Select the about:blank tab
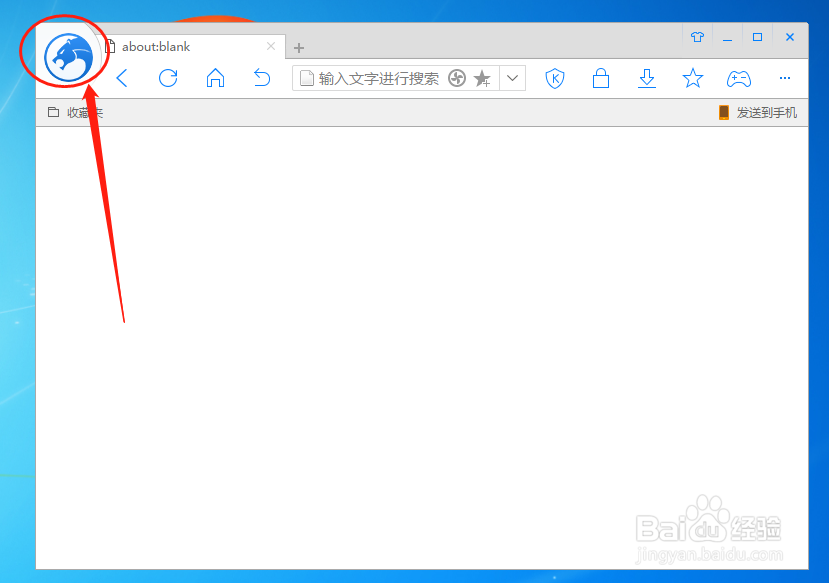Screen dimensions: 829x583 pos(190,47)
